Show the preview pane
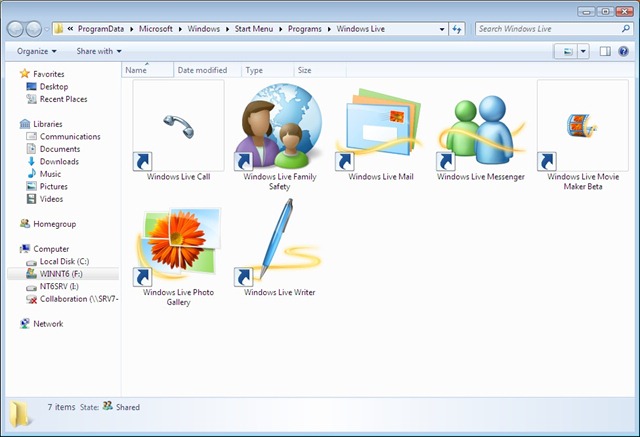Screen dimensions: 640x437 (x=605, y=51)
